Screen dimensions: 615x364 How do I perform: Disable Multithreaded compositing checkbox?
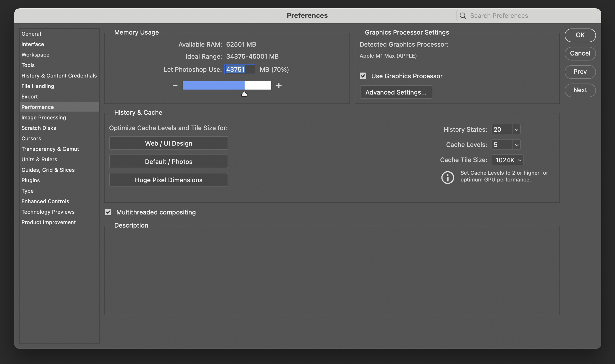(x=108, y=212)
